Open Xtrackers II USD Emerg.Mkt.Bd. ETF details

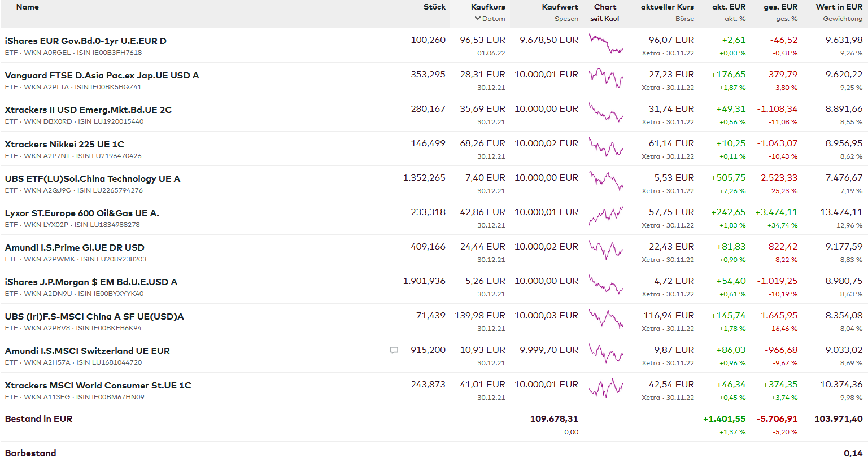(88, 110)
